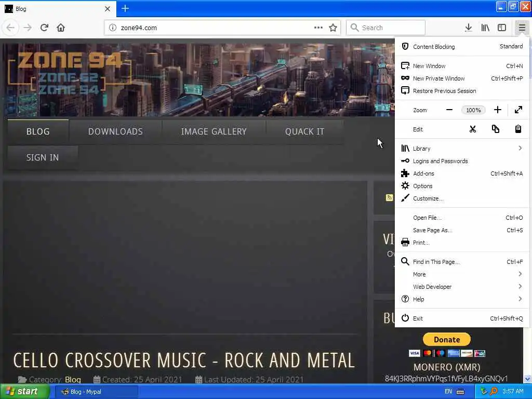This screenshot has width=532, height=399.
Task: Bookmark this page with the star
Action: click(x=333, y=28)
